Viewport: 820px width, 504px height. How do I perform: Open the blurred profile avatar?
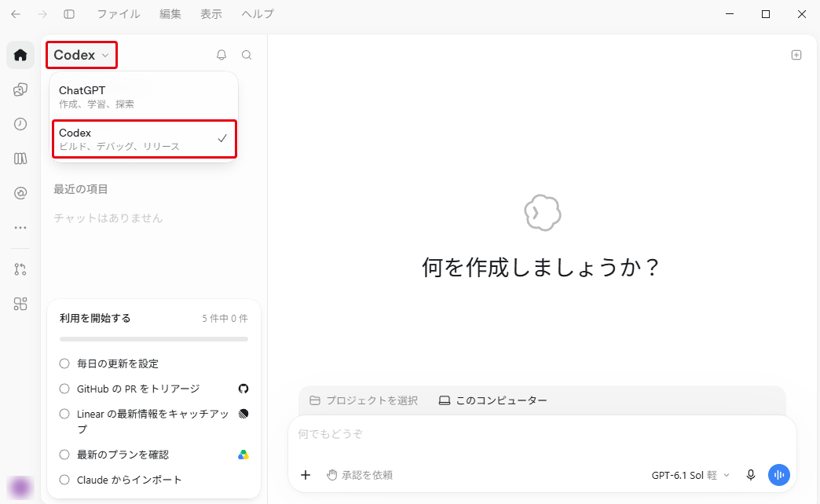[x=20, y=488]
